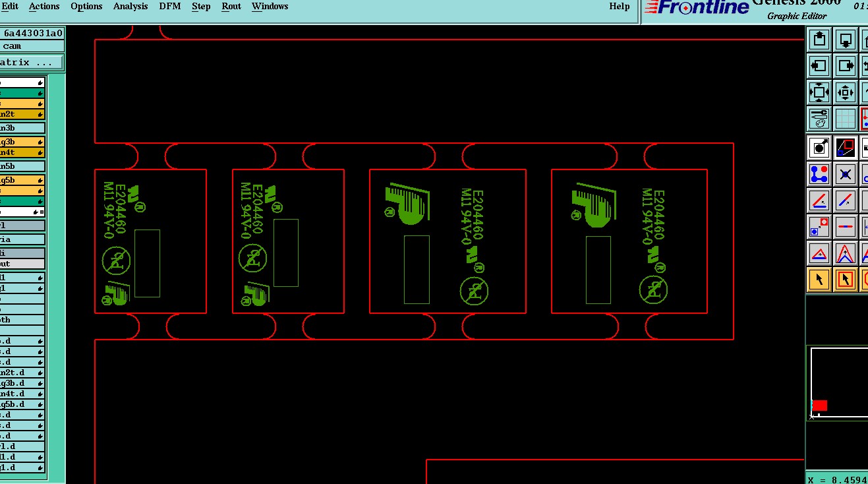Select the connected blue and red dots tool
Screen dimensions: 868x484
(x=819, y=174)
